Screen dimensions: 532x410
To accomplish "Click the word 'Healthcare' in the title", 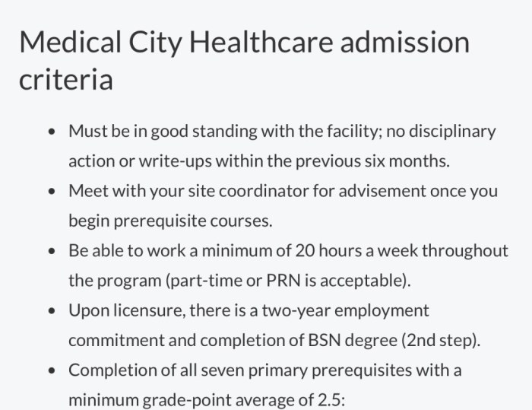I will (x=261, y=42).
